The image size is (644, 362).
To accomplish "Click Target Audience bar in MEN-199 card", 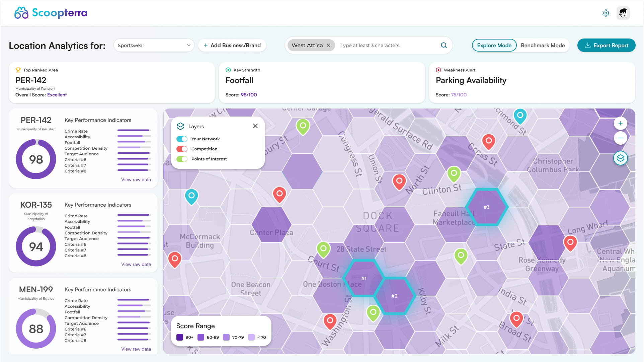I will (x=134, y=322).
